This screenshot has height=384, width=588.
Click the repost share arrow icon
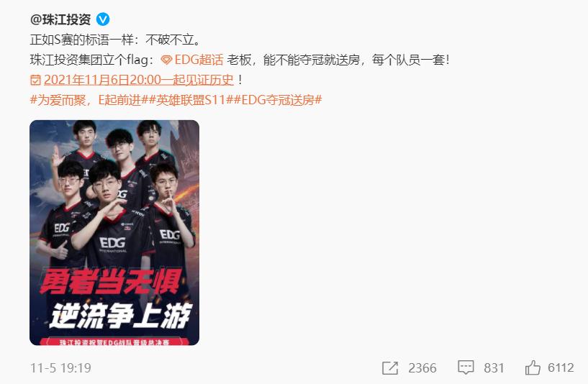pyautogui.click(x=390, y=368)
